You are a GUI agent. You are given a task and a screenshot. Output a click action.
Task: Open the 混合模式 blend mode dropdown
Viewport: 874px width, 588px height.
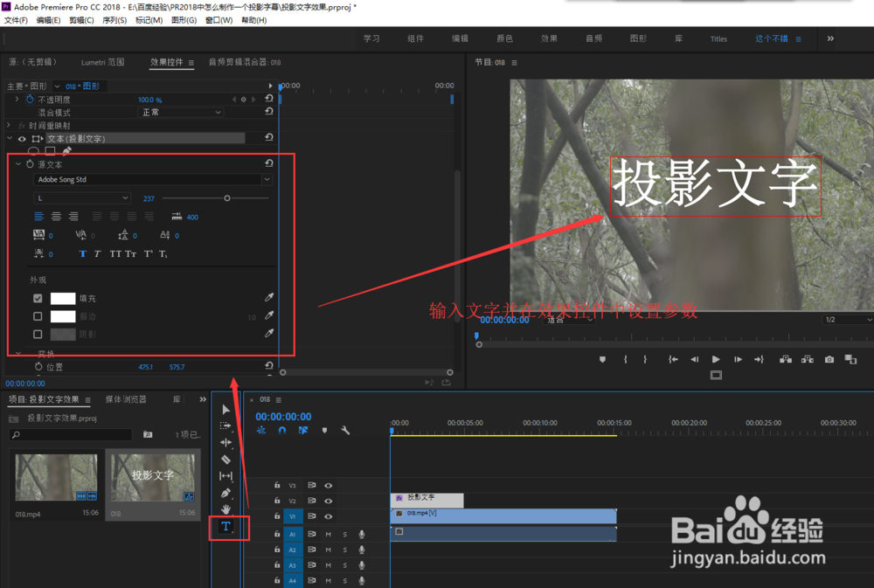click(x=179, y=112)
